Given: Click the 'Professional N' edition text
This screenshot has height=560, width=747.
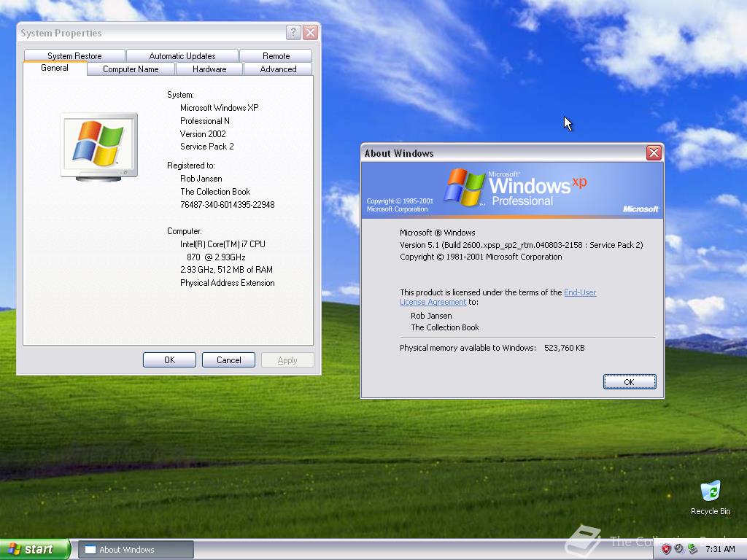Looking at the screenshot, I should (x=205, y=121).
